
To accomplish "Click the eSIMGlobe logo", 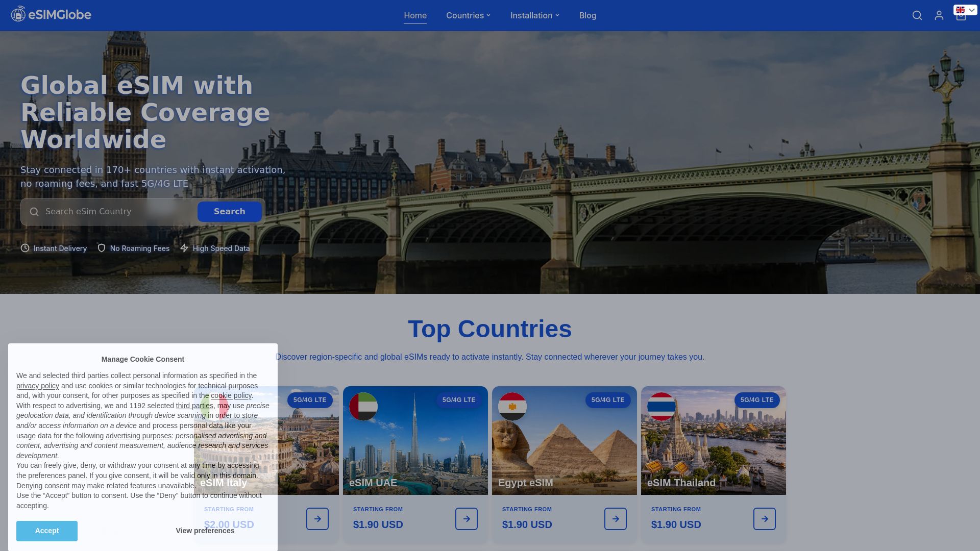I will click(x=51, y=14).
